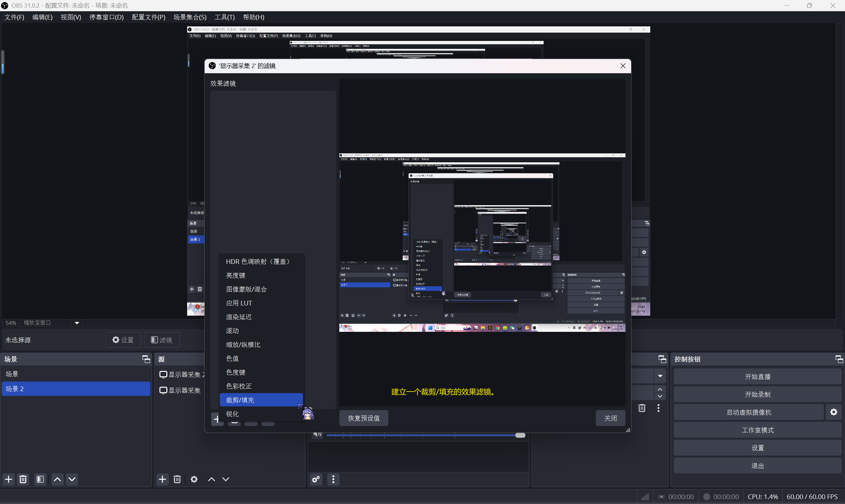Add a new scene with the plus icon
The height and width of the screenshot is (504, 845).
click(8, 479)
